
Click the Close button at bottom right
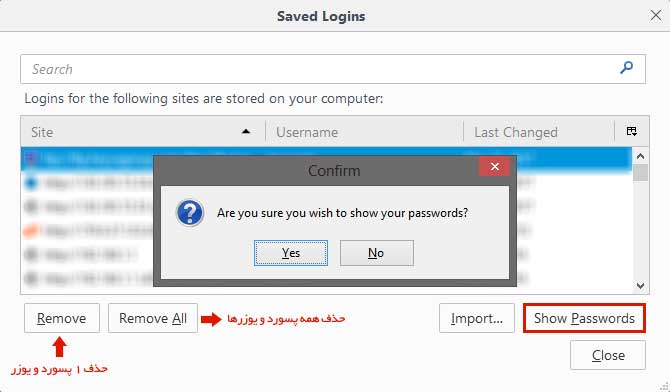[x=608, y=355]
